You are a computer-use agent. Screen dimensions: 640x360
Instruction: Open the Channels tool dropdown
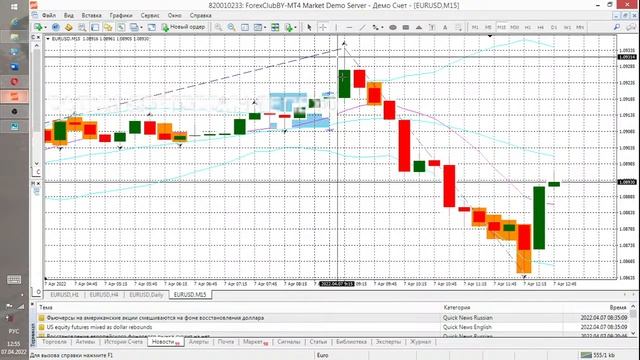(377, 27)
